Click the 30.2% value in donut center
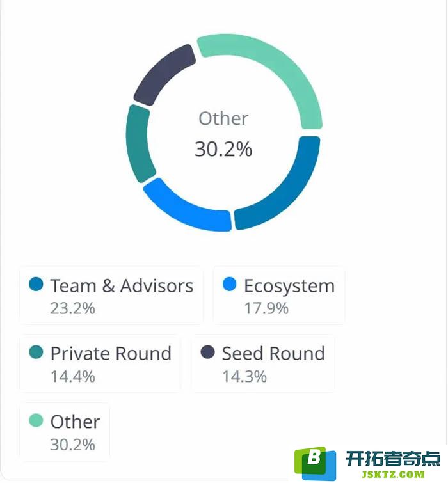The image size is (448, 483). (223, 149)
